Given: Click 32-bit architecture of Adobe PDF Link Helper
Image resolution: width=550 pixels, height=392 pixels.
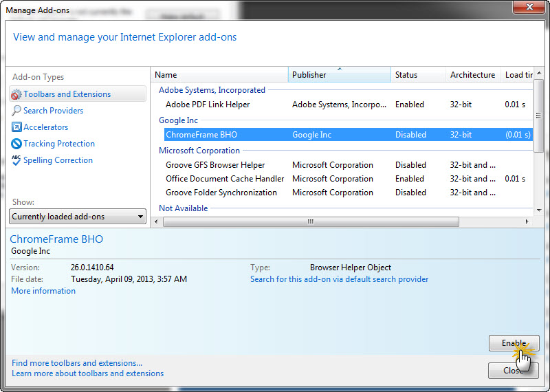Looking at the screenshot, I should tap(461, 105).
